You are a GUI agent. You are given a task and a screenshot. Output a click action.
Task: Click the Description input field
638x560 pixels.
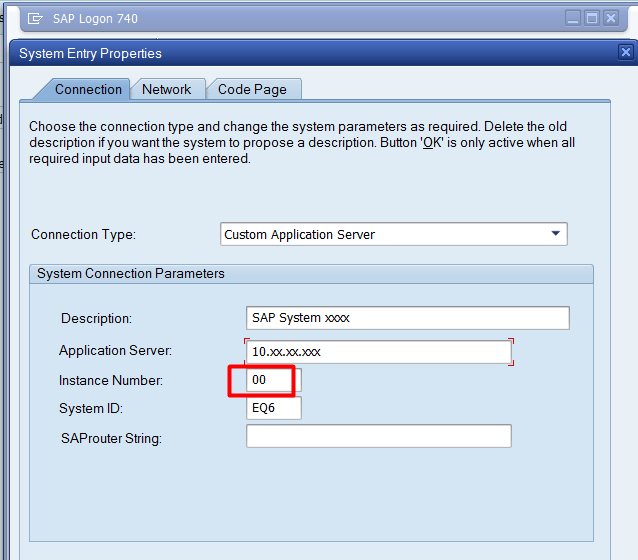[408, 318]
